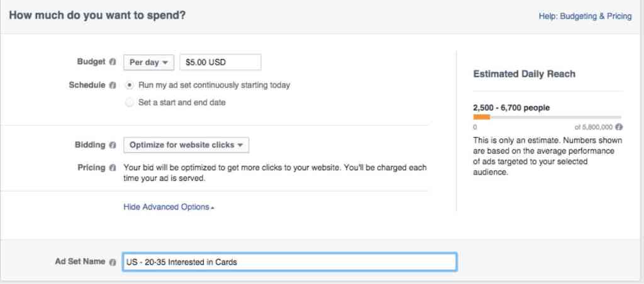Click the Ad Set Name info icon

pos(113,262)
